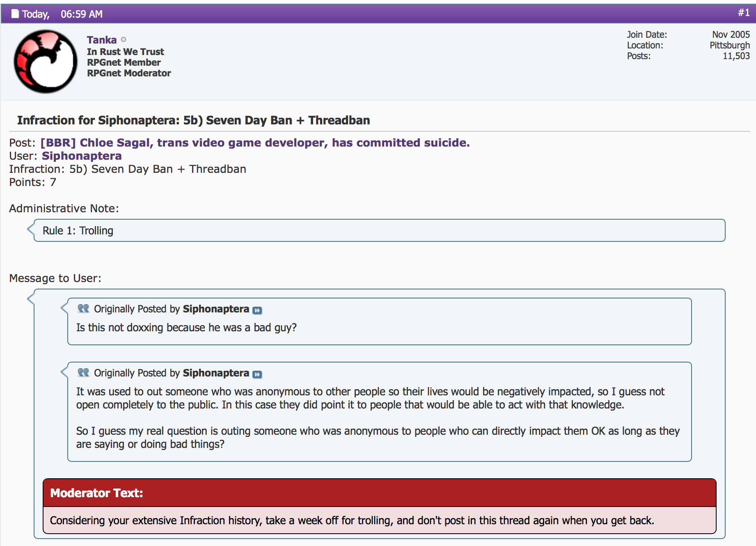Image resolution: width=756 pixels, height=546 pixels.
Task: Click the 'Administrative Note:' label
Action: [x=64, y=208]
